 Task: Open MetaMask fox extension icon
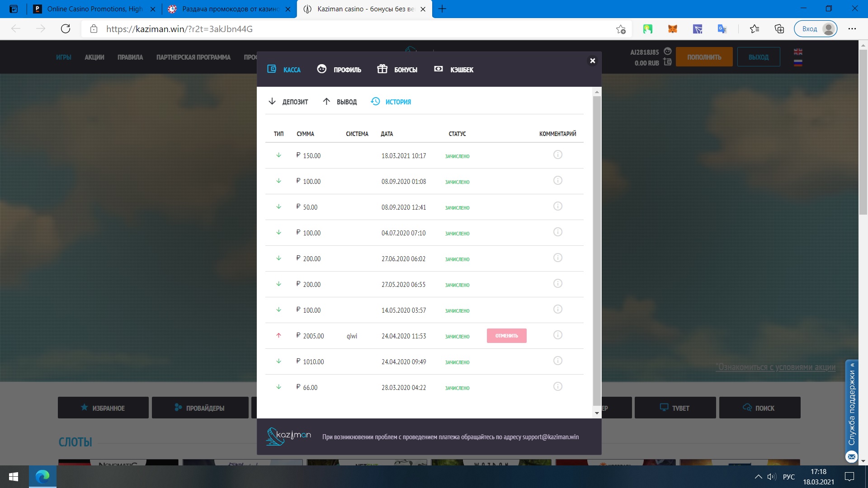pyautogui.click(x=672, y=29)
